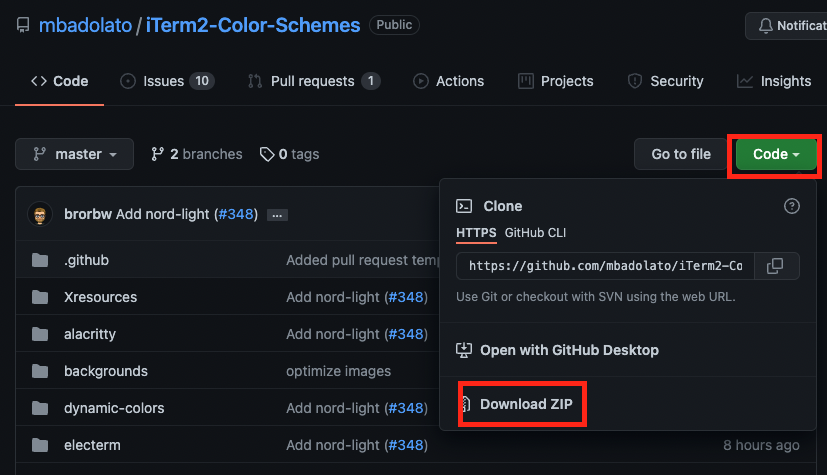The height and width of the screenshot is (475, 827).
Task: Open the backgrounds folder
Action: click(x=106, y=371)
